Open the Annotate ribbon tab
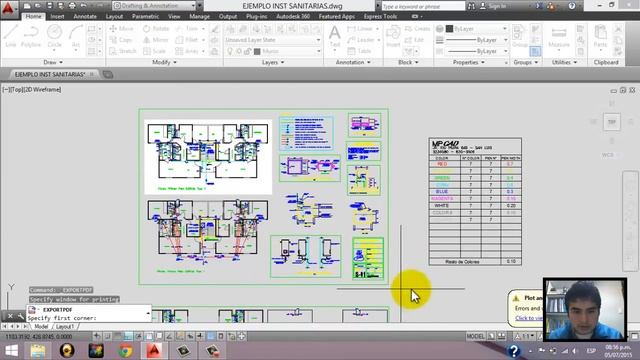This screenshot has height=360, width=640. [x=85, y=16]
